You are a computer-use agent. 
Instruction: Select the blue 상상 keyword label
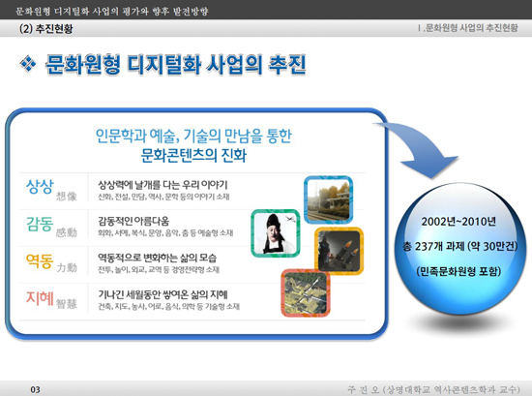tap(40, 186)
